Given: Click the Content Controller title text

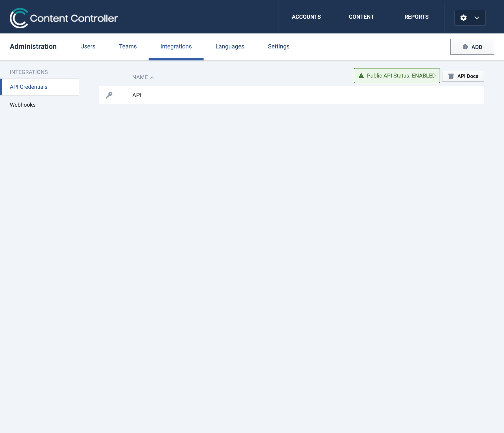Looking at the screenshot, I should click(74, 18).
